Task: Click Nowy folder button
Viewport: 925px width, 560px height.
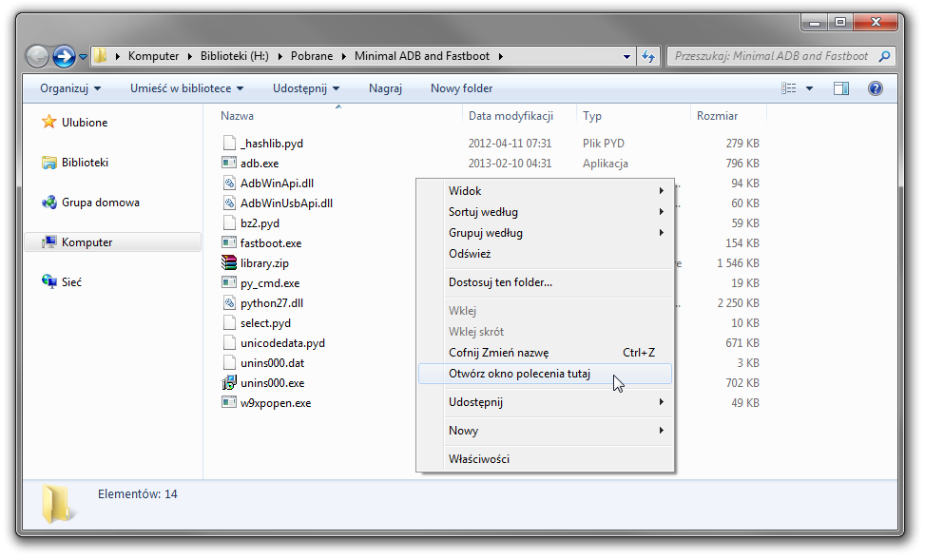Action: tap(461, 88)
